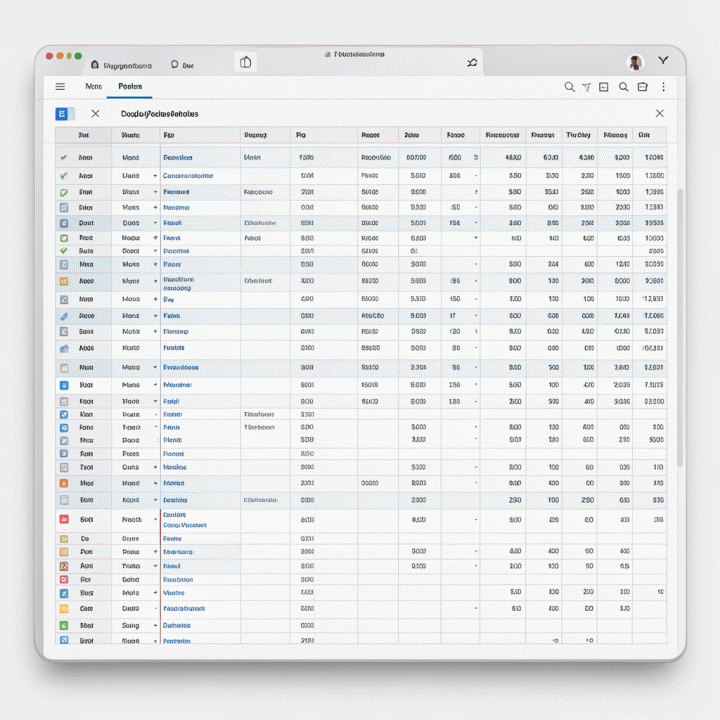Click the blue sheet icon above the table

(62, 114)
